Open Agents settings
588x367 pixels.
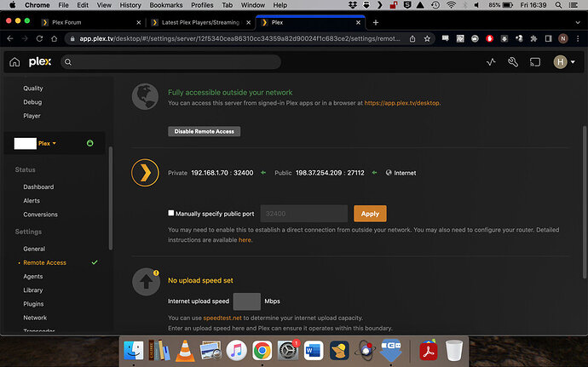tap(33, 277)
